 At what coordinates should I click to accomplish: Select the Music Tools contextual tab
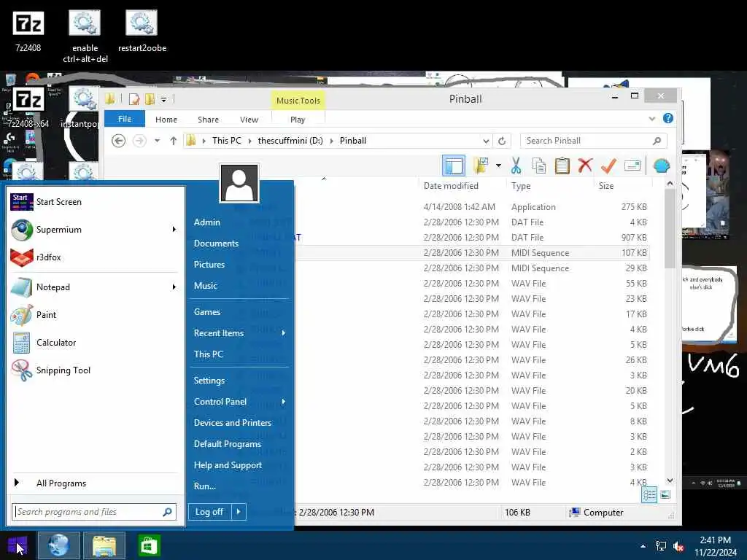298,101
